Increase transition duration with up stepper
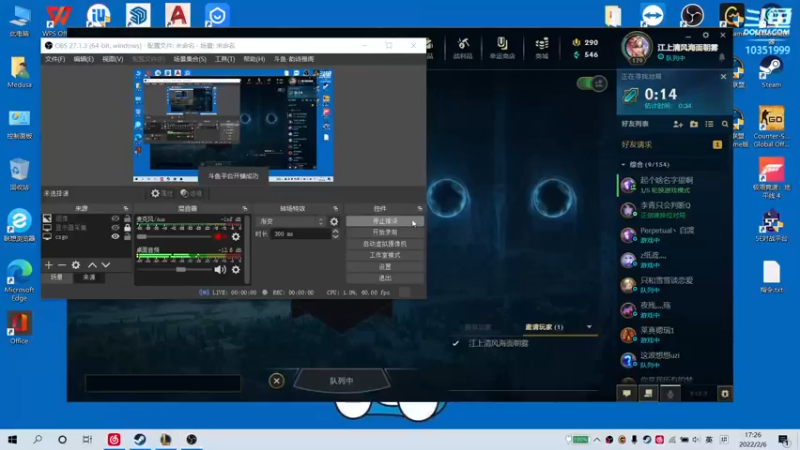Viewport: 800px width, 450px height. click(335, 231)
